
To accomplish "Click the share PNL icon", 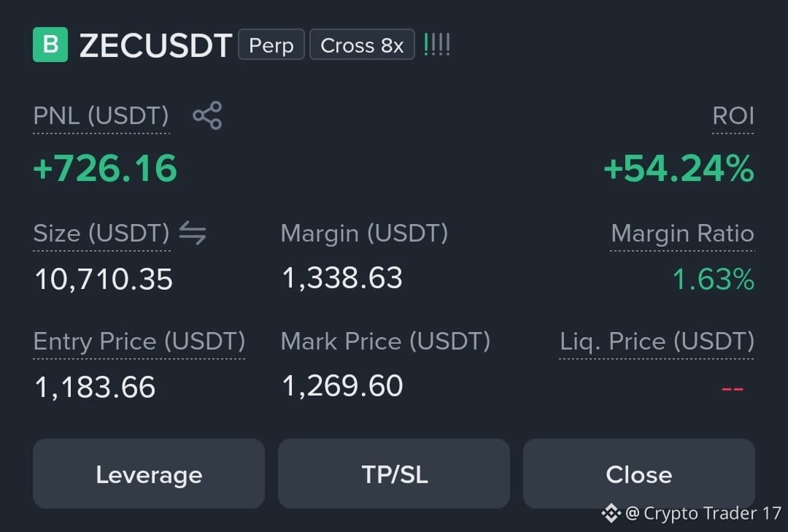I will click(x=207, y=115).
